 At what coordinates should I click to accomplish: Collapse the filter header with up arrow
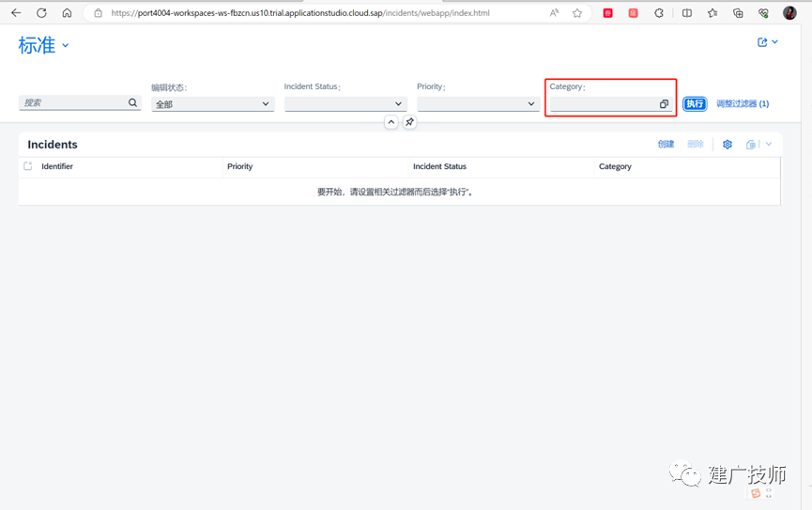click(391, 122)
